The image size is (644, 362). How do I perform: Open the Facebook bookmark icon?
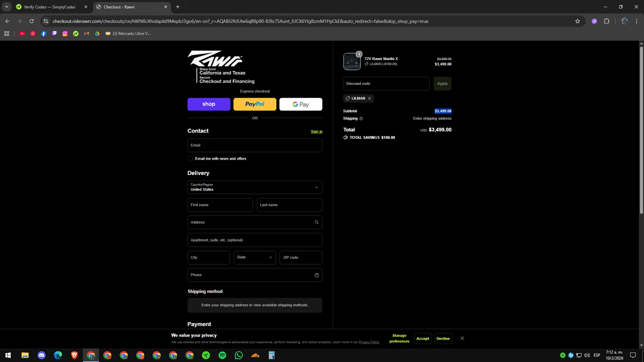(x=43, y=33)
